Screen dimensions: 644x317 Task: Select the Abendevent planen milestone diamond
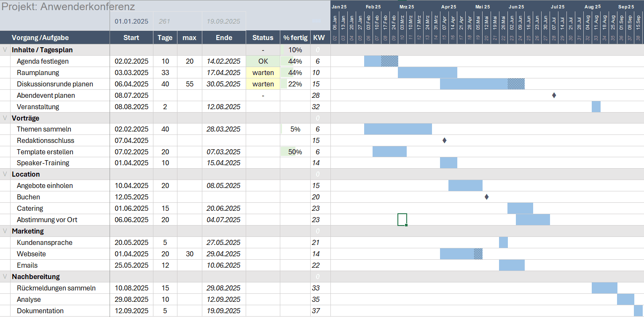[x=554, y=95]
